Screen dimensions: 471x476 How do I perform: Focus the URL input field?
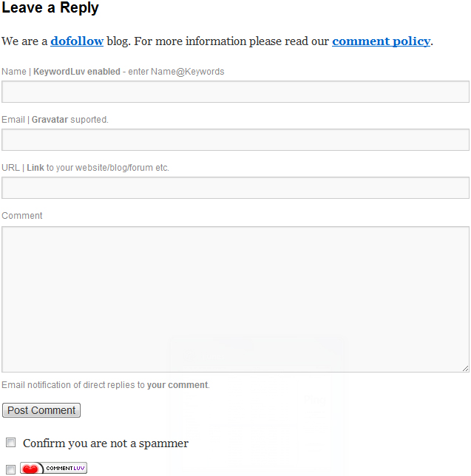pos(235,188)
